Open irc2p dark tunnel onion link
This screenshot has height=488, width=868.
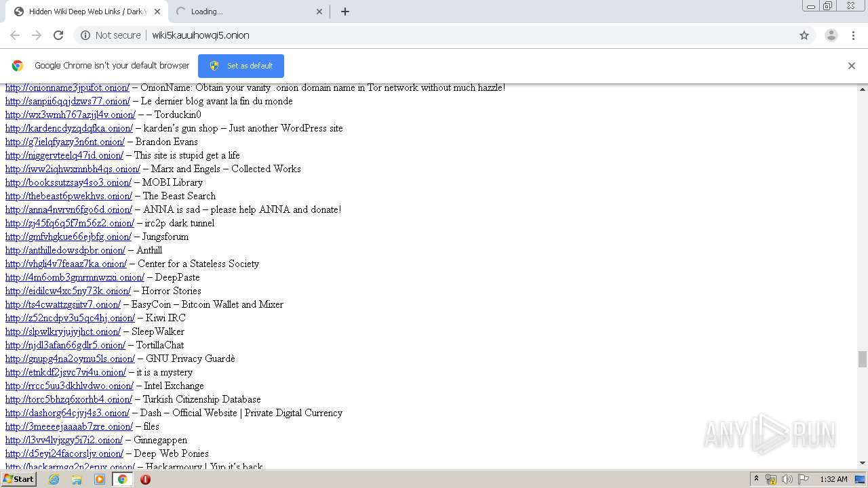pos(70,223)
